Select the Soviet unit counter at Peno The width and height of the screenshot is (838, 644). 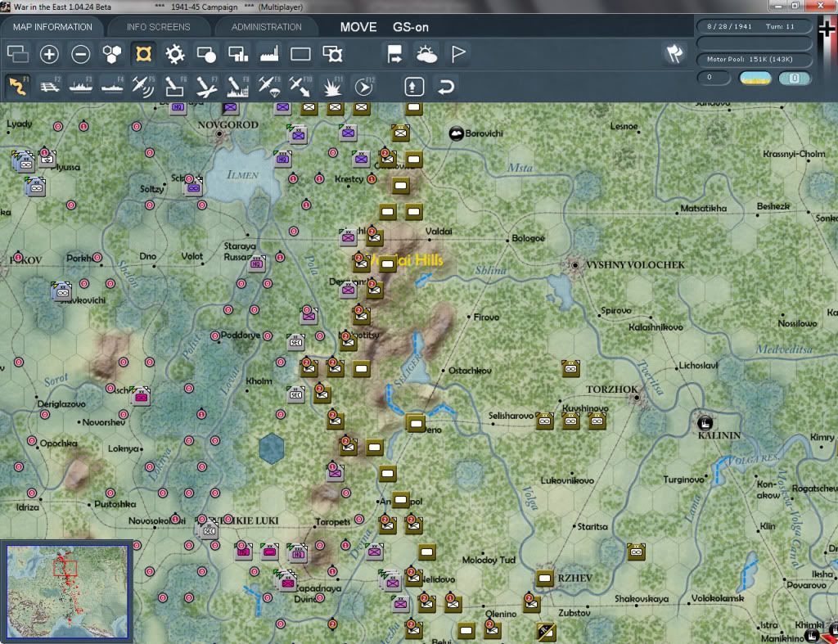(415, 423)
